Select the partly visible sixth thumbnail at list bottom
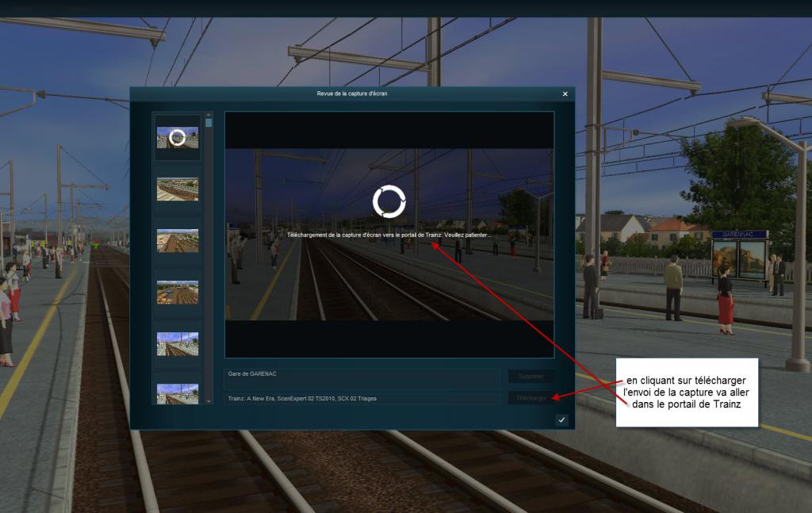The width and height of the screenshot is (812, 513). [x=178, y=393]
